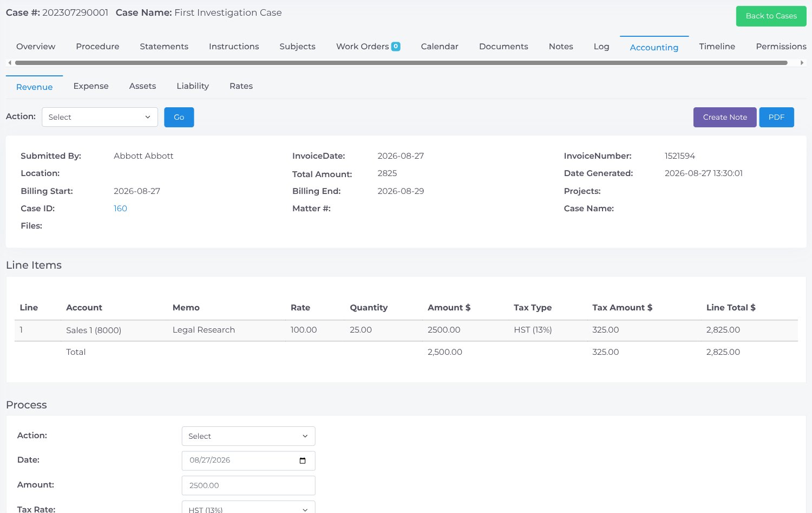Open the top Action Select dropdown
812x513 pixels.
coord(100,117)
